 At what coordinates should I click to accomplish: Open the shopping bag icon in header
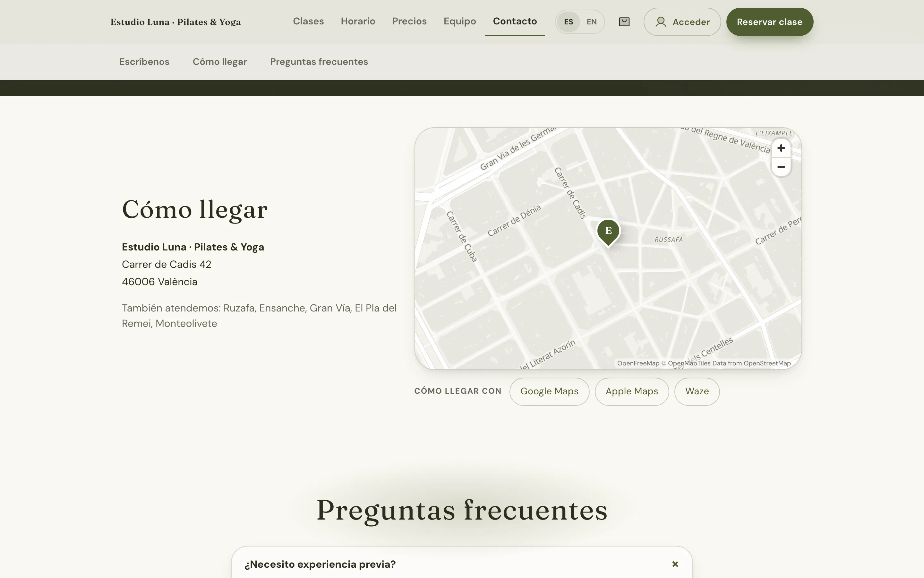pyautogui.click(x=624, y=22)
